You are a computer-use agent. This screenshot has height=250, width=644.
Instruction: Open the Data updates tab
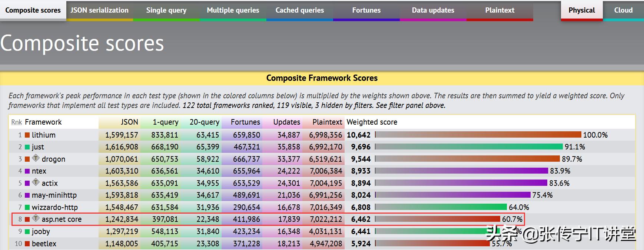point(433,10)
